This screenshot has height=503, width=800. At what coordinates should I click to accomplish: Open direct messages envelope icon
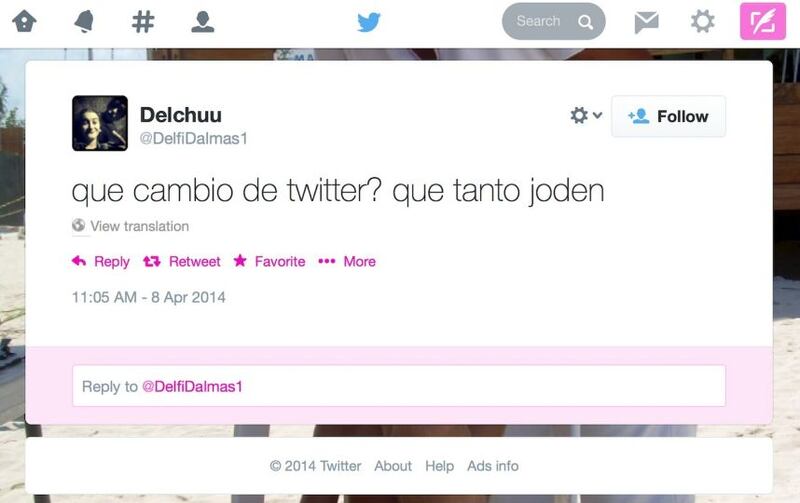tap(646, 22)
